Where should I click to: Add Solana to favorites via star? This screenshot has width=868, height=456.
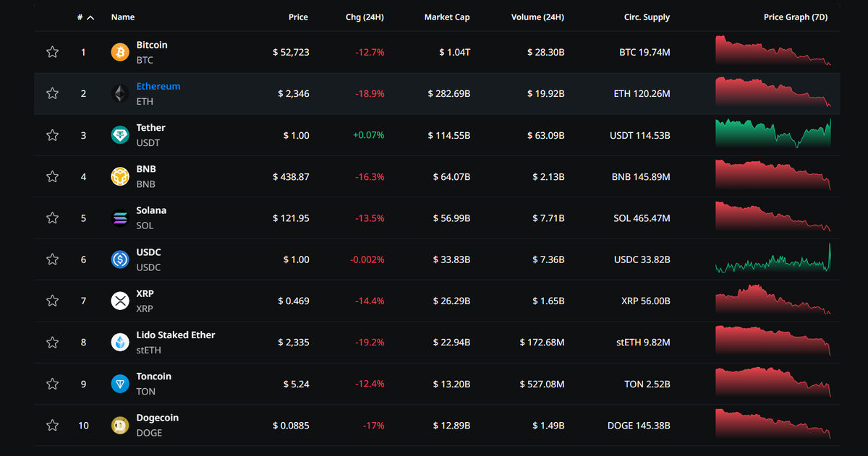[52, 218]
